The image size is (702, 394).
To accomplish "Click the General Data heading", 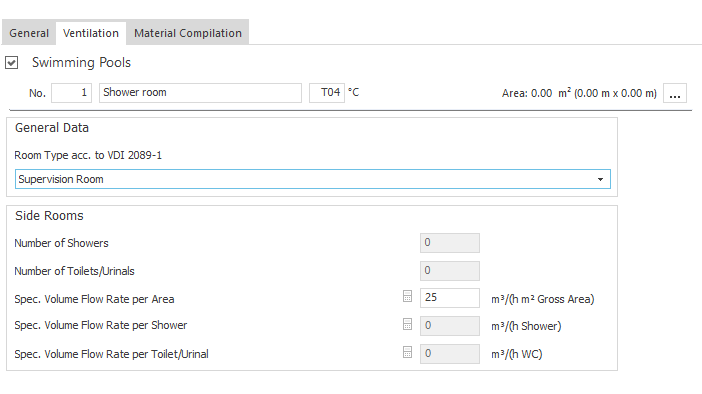I will [52, 128].
